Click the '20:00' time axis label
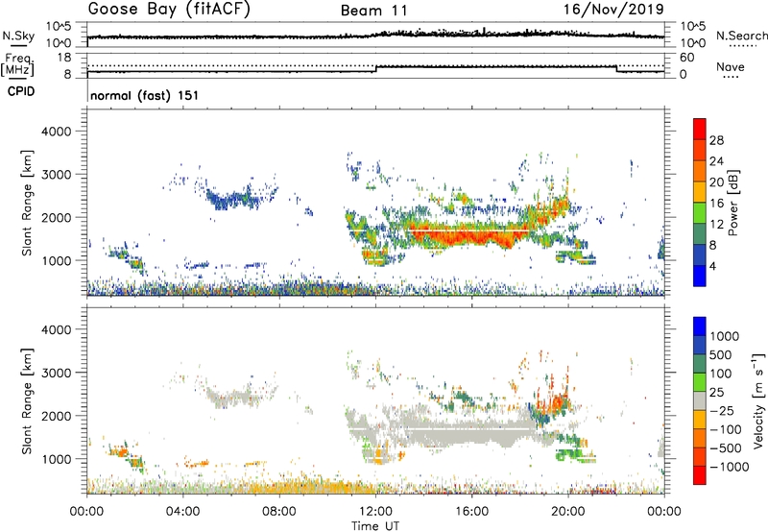This screenshot has height=532, width=768. point(568,512)
